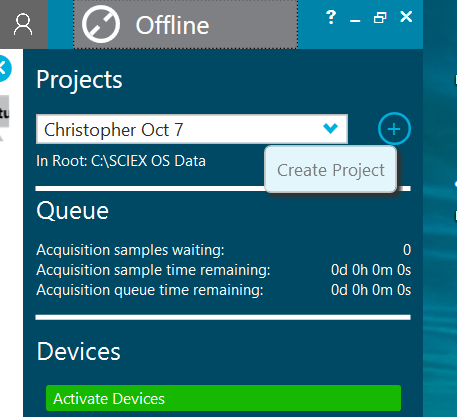Click the 'Acquisition samples waiting:' label

[130, 250]
